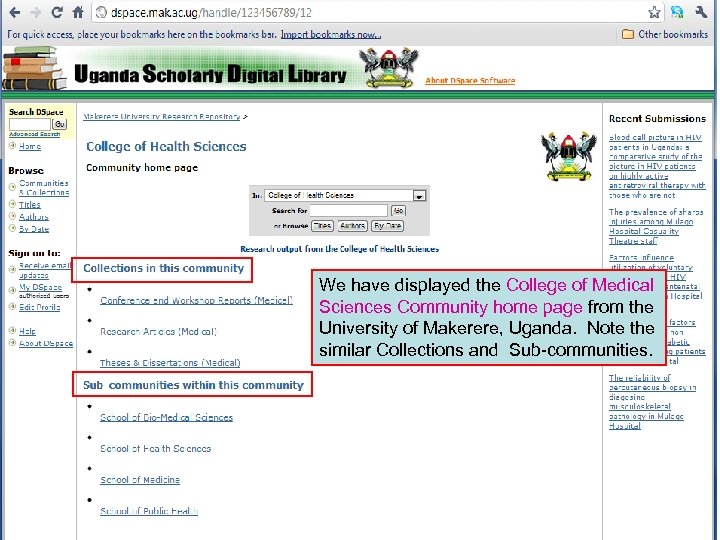The height and width of the screenshot is (540, 720).
Task: Click the extension icon beside the star
Action: [x=677, y=12]
